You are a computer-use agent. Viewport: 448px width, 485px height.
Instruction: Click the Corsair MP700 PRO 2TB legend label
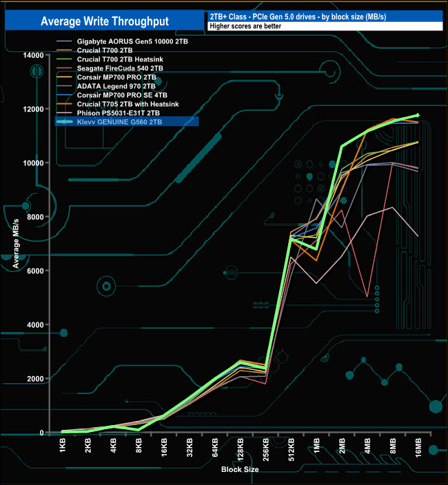116,77
